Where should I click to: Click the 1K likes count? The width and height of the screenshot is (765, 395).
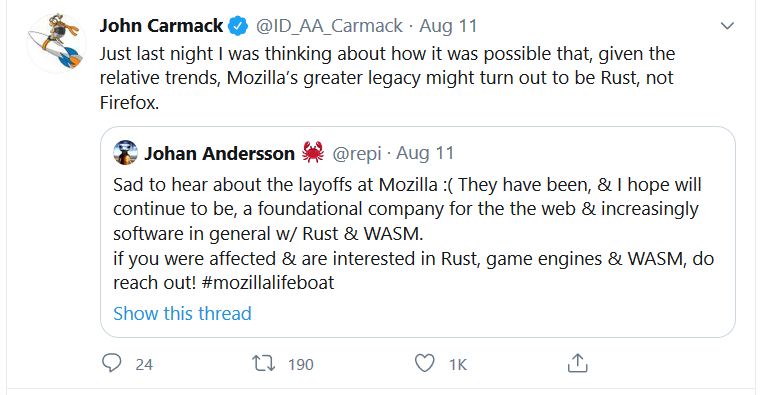(x=458, y=364)
